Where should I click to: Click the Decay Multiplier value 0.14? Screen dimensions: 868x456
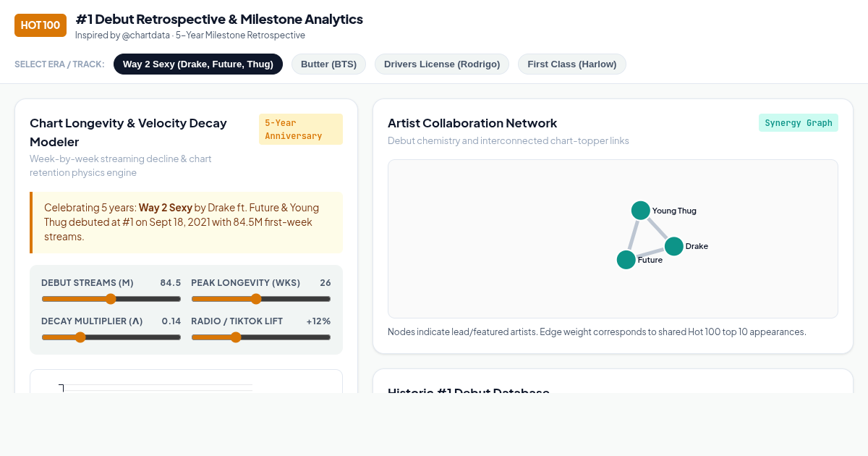pos(171,321)
